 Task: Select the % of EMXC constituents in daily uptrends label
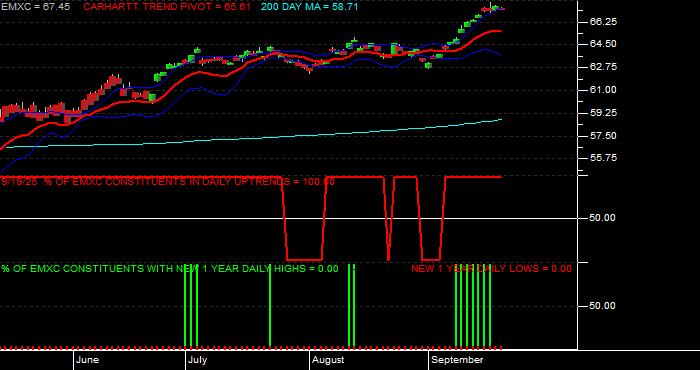[168, 182]
